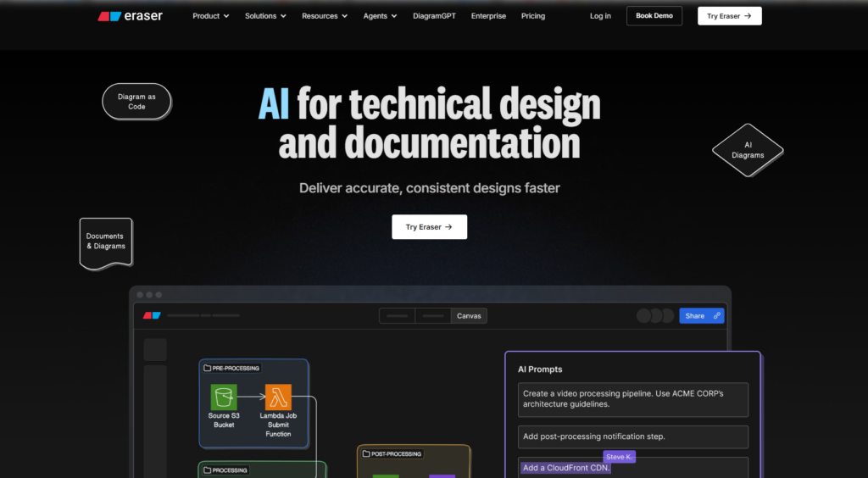
Task: Click the Source S3 Bucket icon
Action: 224,397
